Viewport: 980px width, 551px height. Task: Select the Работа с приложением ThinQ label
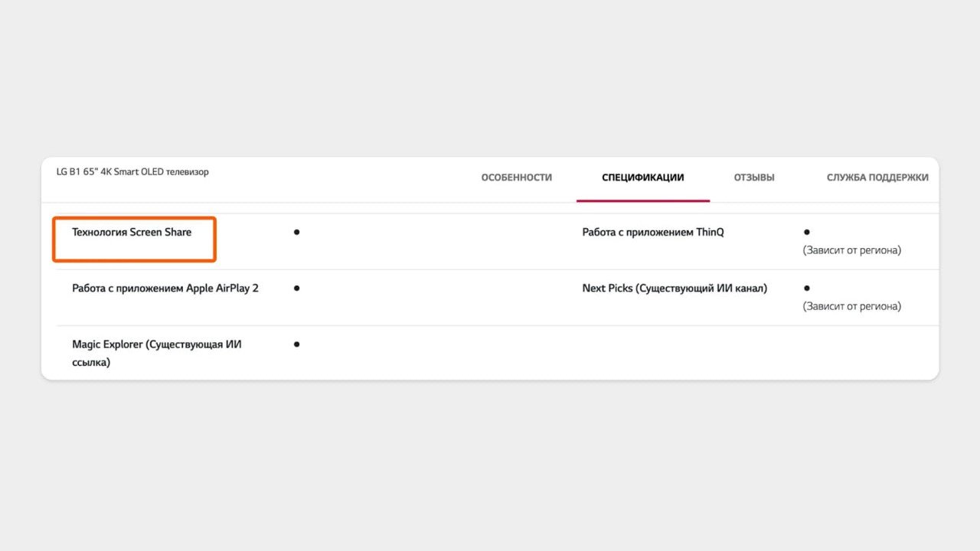(x=652, y=232)
